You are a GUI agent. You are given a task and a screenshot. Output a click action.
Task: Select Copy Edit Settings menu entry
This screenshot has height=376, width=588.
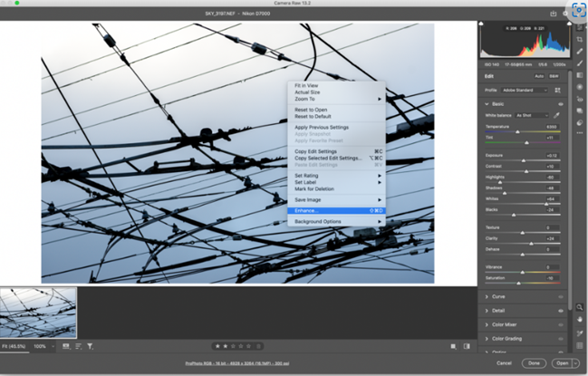click(x=316, y=151)
